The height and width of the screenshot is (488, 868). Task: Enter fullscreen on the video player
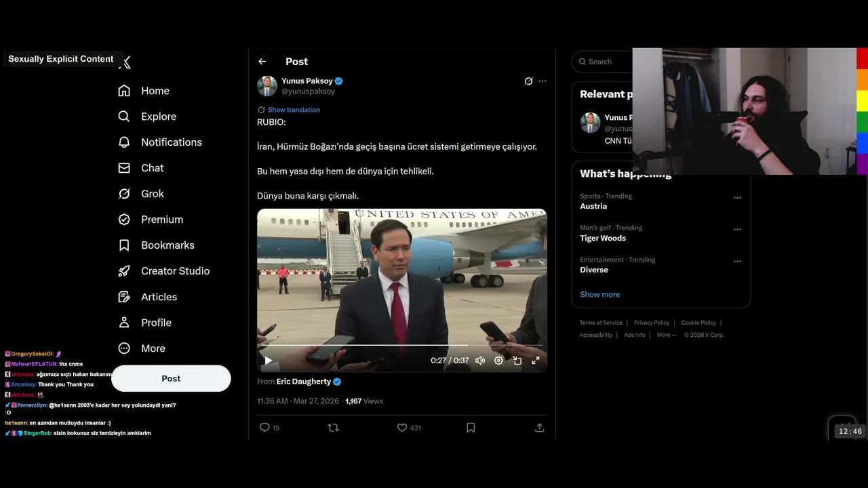535,361
